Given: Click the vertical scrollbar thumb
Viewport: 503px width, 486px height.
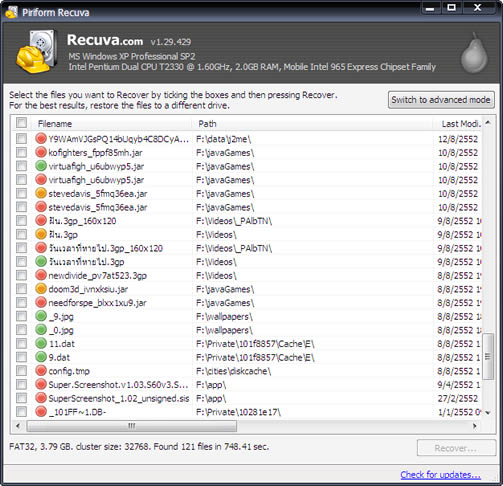Looking at the screenshot, I should coord(488,356).
